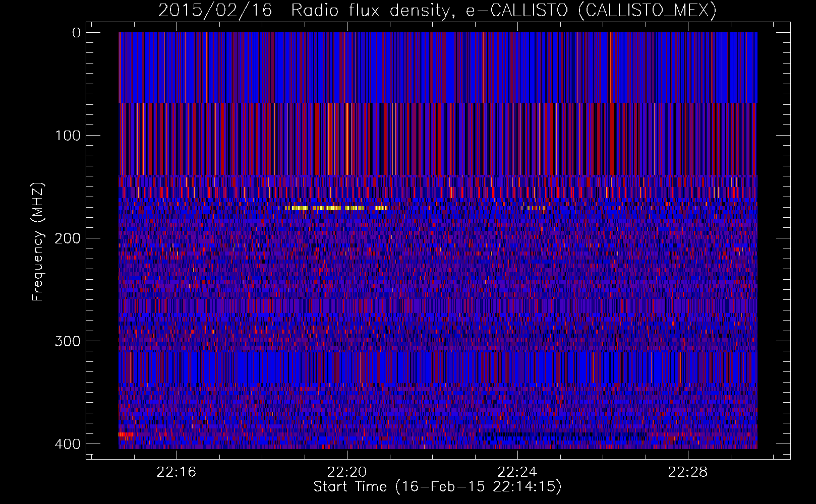Screen dimensions: 816x504
Task: Click the frequency tick label 400
Action: tap(68, 444)
